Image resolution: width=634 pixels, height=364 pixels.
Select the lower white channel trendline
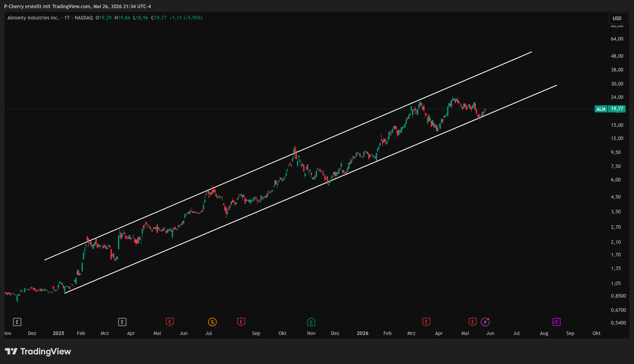click(x=310, y=189)
